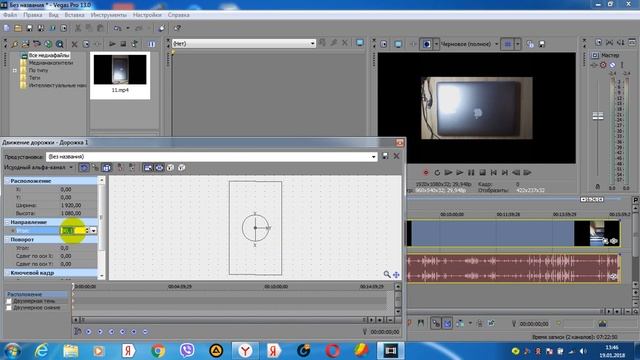Click the Ширина value 1 920,00
This screenshot has width=640, height=360.
[x=71, y=205]
